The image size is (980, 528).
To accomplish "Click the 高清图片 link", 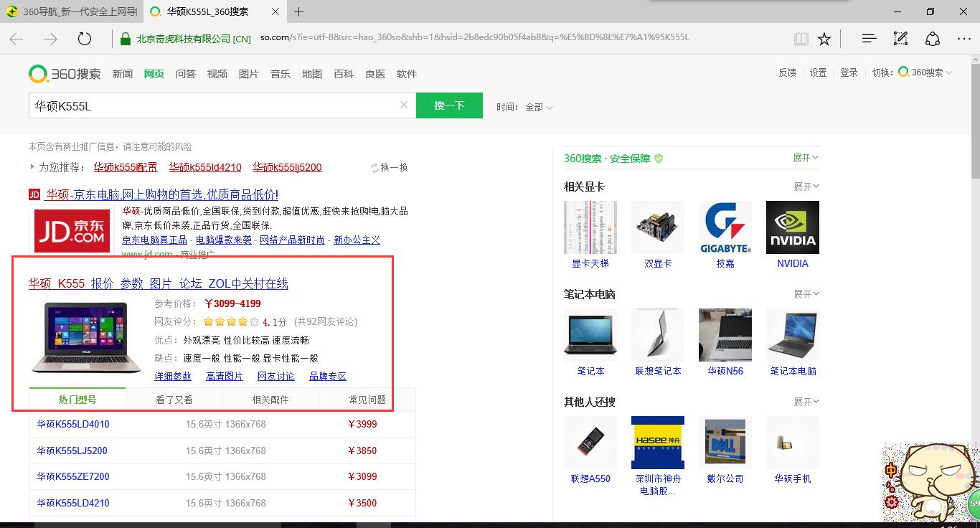I will pyautogui.click(x=225, y=376).
